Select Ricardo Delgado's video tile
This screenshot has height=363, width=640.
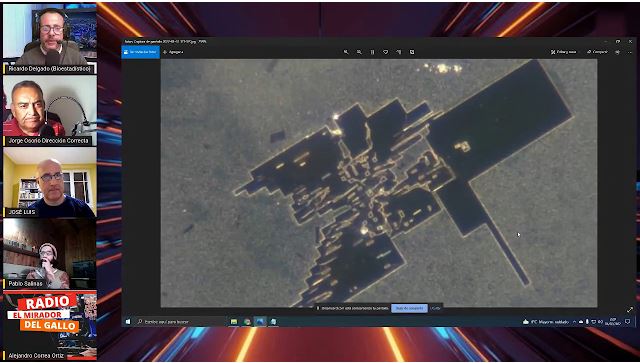pos(50,38)
